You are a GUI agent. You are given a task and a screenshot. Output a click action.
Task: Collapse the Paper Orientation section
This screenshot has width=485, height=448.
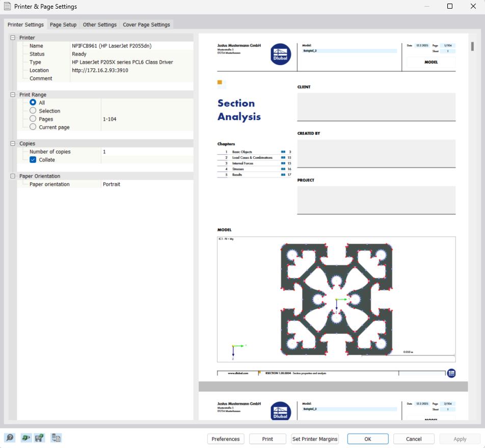(13, 176)
